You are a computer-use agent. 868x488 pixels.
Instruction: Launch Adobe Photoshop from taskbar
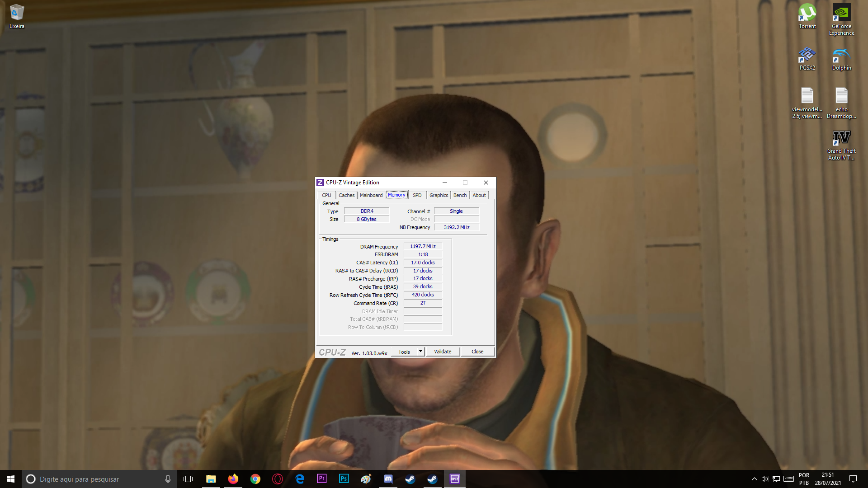click(x=344, y=479)
